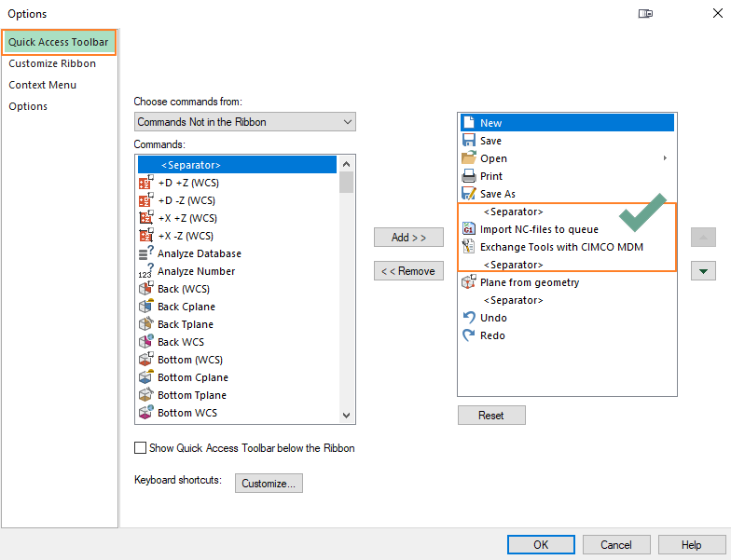731x560 pixels.
Task: Close the Options dialog
Action: pos(718,13)
